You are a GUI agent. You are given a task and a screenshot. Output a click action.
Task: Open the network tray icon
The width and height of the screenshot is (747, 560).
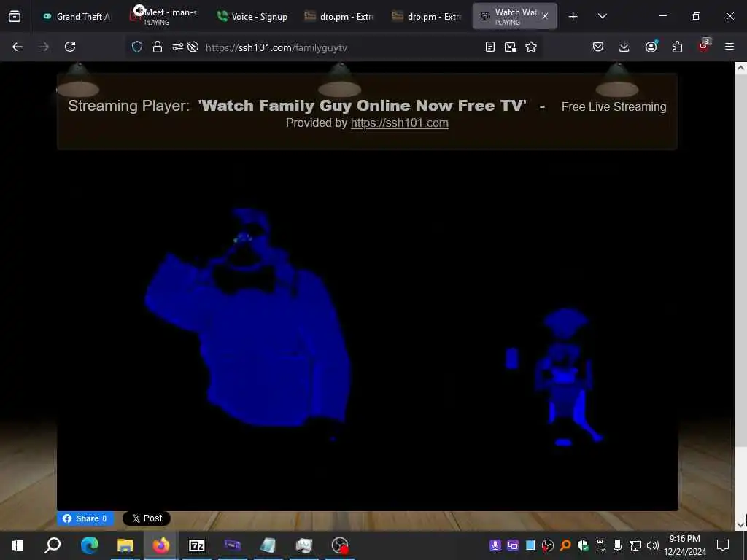point(635,545)
